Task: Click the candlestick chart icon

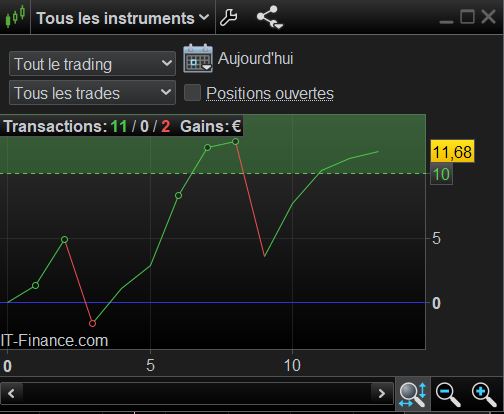Action: pyautogui.click(x=15, y=17)
